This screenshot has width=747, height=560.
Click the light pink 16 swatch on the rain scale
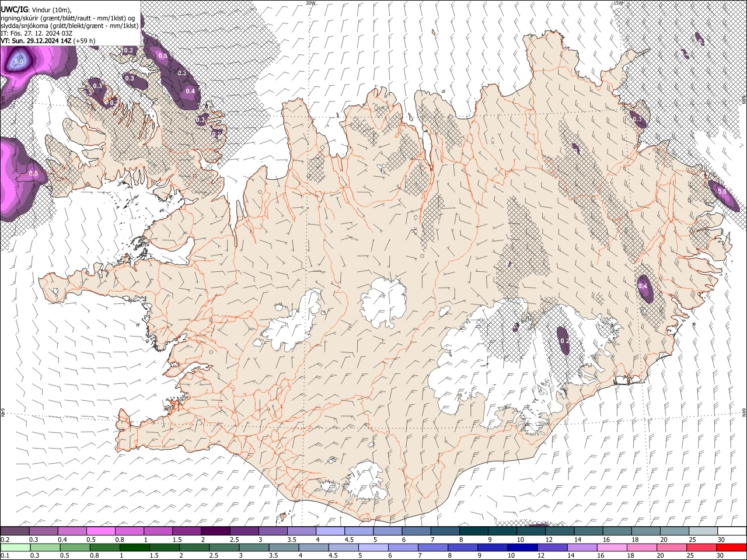[612, 547]
